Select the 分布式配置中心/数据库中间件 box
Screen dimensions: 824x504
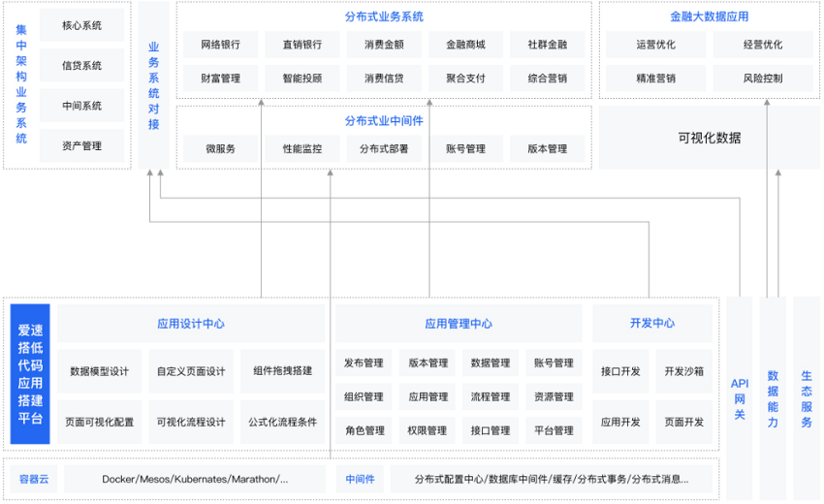click(x=552, y=479)
